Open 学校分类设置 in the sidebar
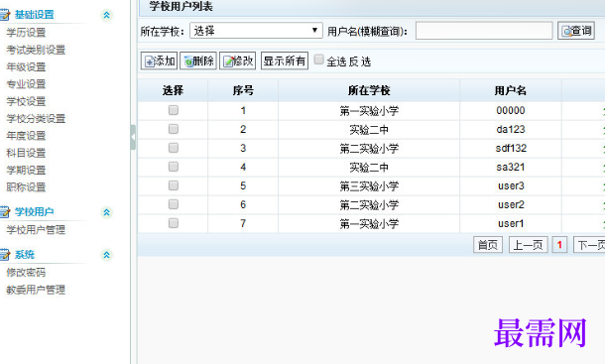The width and height of the screenshot is (605, 364). coord(36,118)
